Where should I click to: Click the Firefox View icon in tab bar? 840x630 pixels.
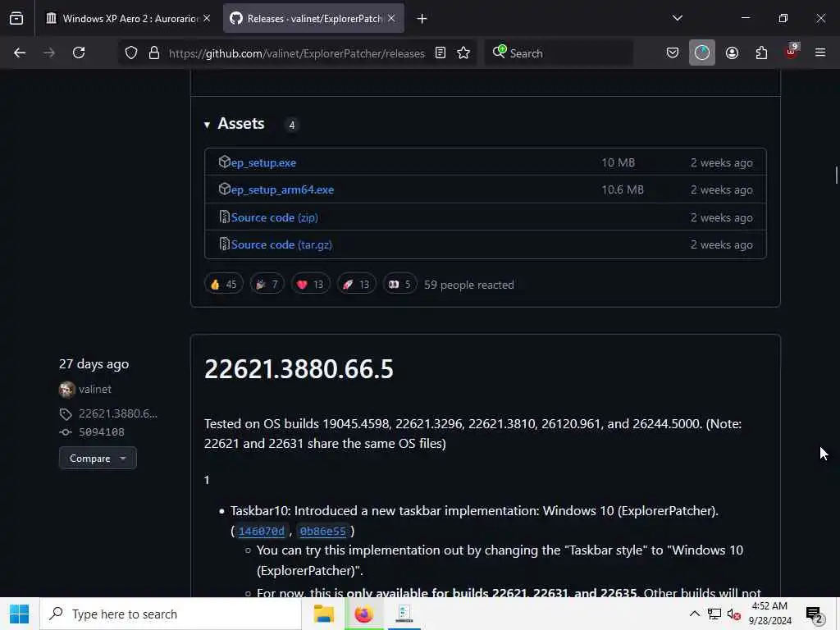pyautogui.click(x=16, y=18)
